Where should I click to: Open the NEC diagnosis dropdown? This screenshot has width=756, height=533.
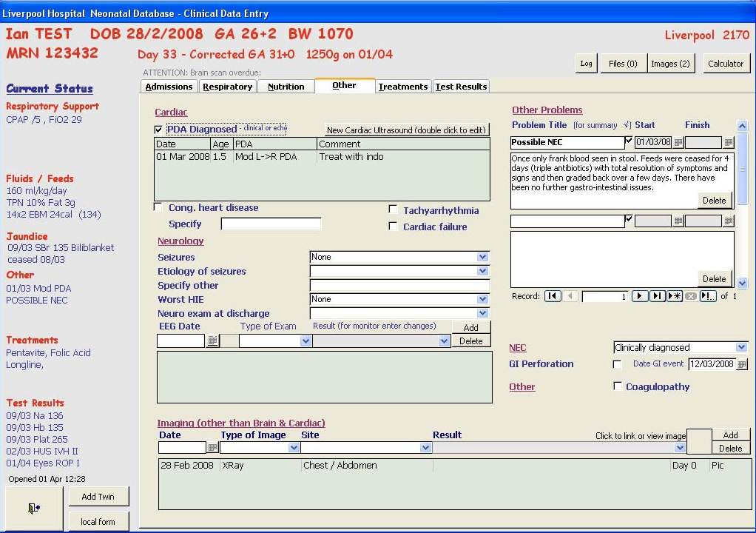(x=741, y=348)
